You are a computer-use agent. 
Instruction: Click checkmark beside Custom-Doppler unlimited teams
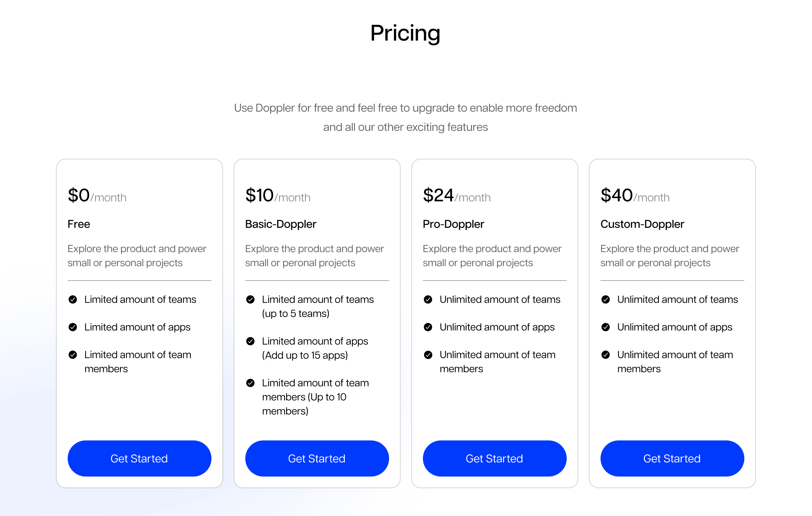(606, 299)
